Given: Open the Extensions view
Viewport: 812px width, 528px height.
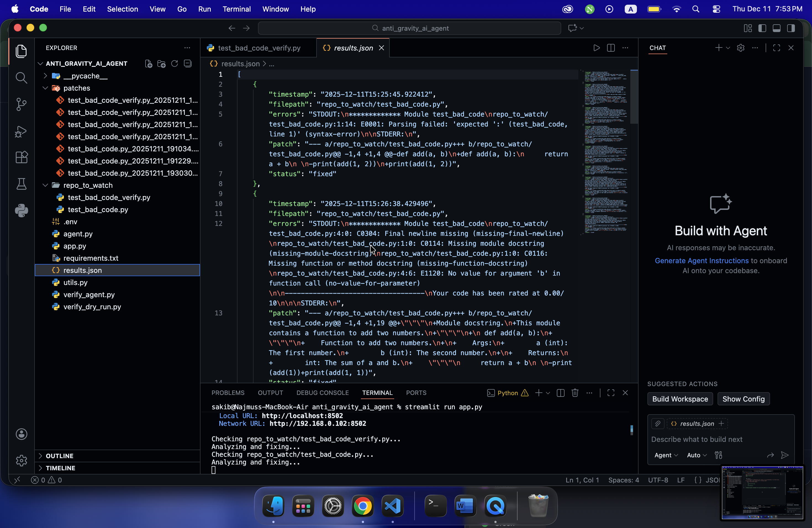Looking at the screenshot, I should 21,158.
